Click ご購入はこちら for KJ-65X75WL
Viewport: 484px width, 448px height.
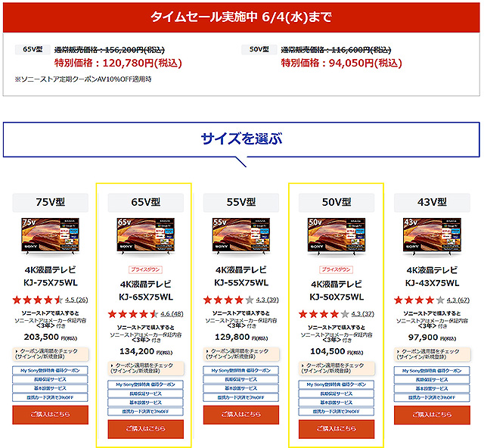(x=146, y=429)
